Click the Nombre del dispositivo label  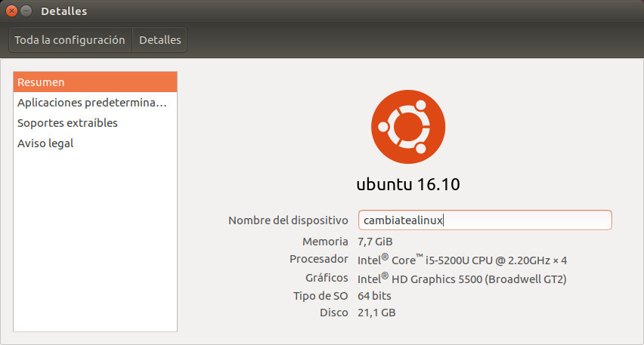[288, 220]
